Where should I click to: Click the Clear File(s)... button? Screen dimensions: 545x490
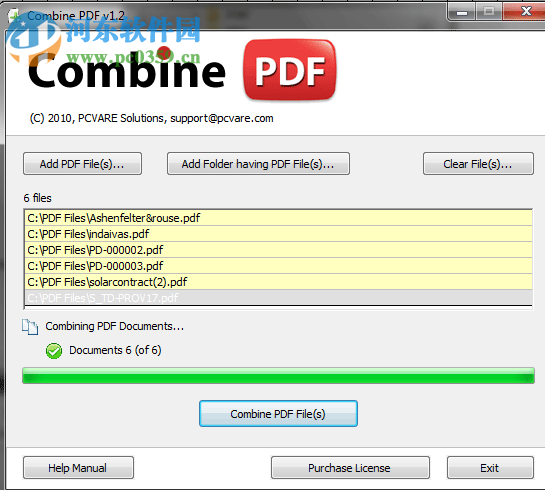click(x=478, y=164)
